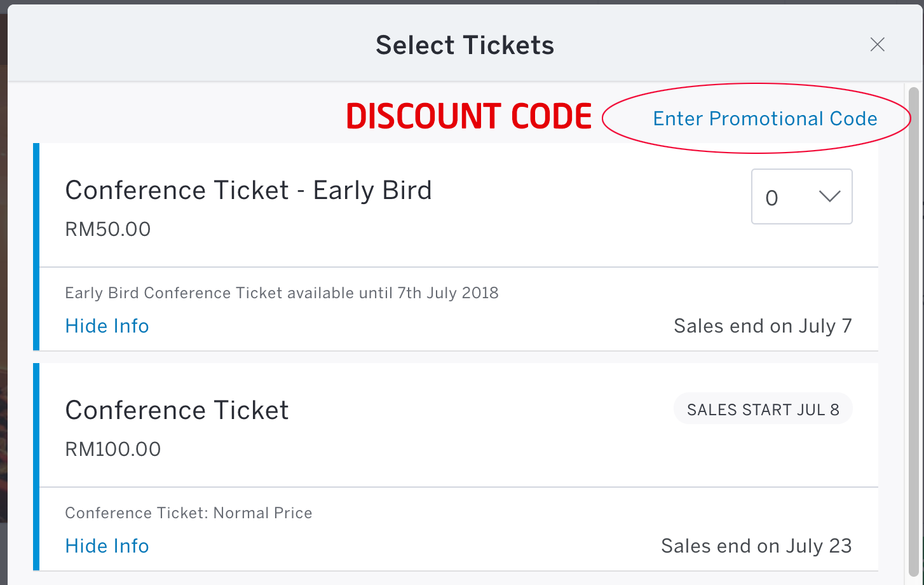Viewport: 924px width, 585px height.
Task: Select the Conference Ticket - Early Bird heading
Action: (248, 190)
